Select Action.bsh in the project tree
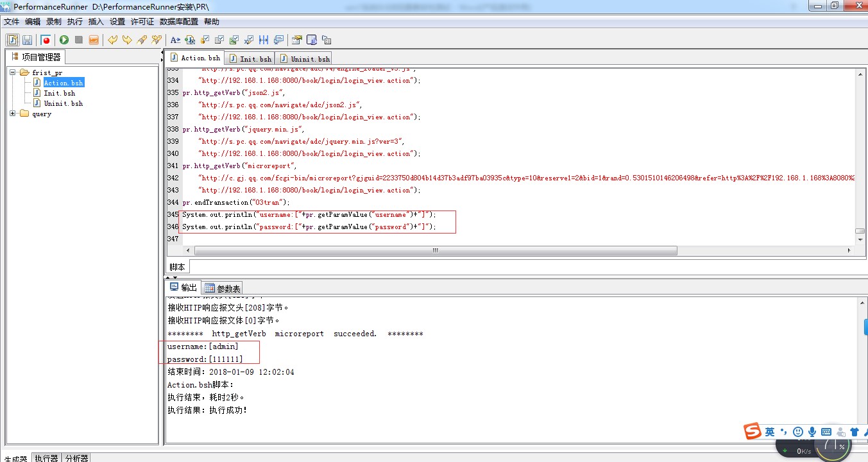This screenshot has width=868, height=462. [63, 83]
